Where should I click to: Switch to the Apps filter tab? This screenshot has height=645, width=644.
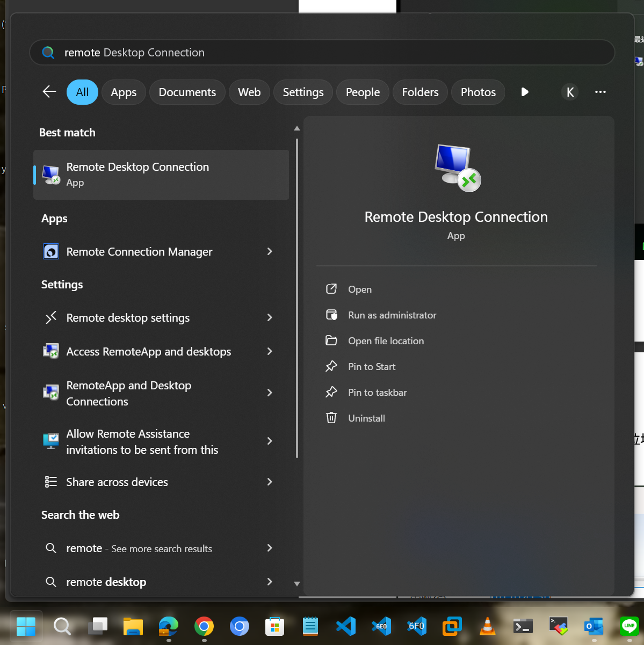pos(124,92)
